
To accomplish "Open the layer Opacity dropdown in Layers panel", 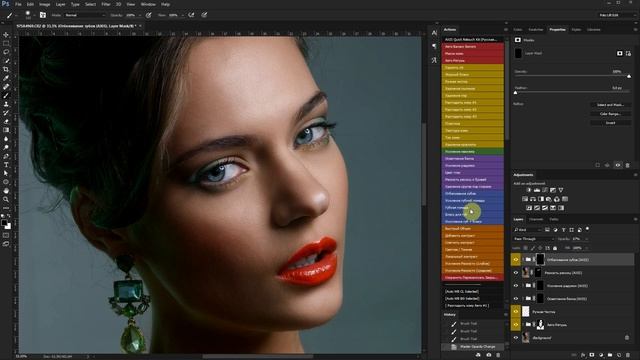I will (586, 239).
